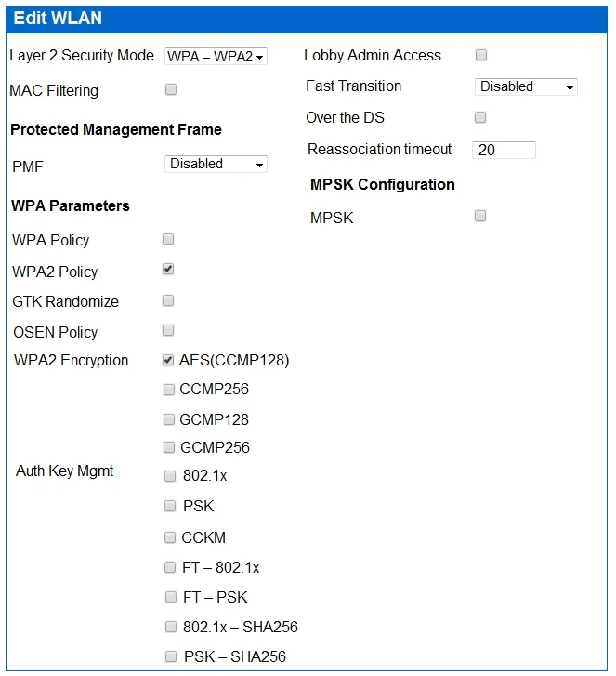
Task: Tick the FT – PSK checkbox
Action: pos(171,597)
